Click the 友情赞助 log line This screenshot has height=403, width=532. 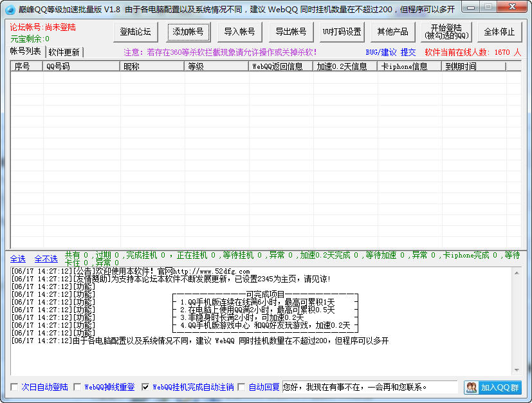170,279
